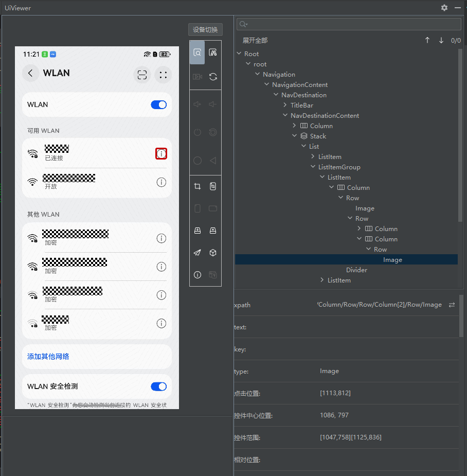Click the 设备切换 button

[x=205, y=29]
